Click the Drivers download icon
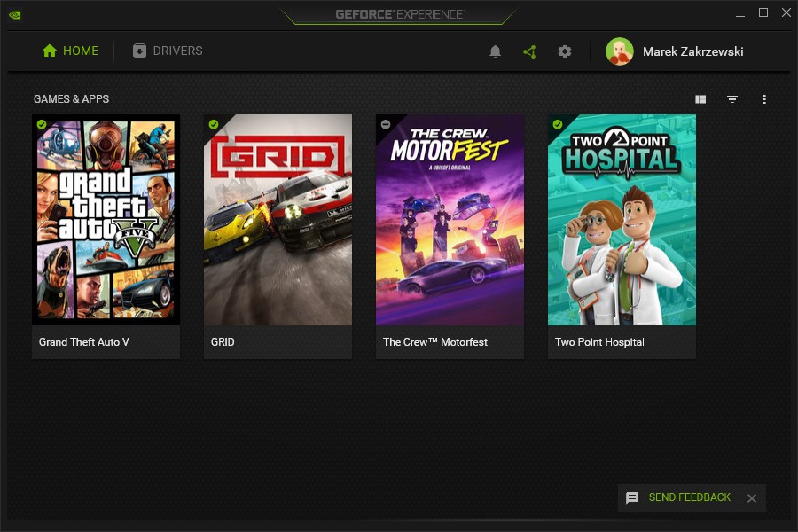 (x=139, y=51)
